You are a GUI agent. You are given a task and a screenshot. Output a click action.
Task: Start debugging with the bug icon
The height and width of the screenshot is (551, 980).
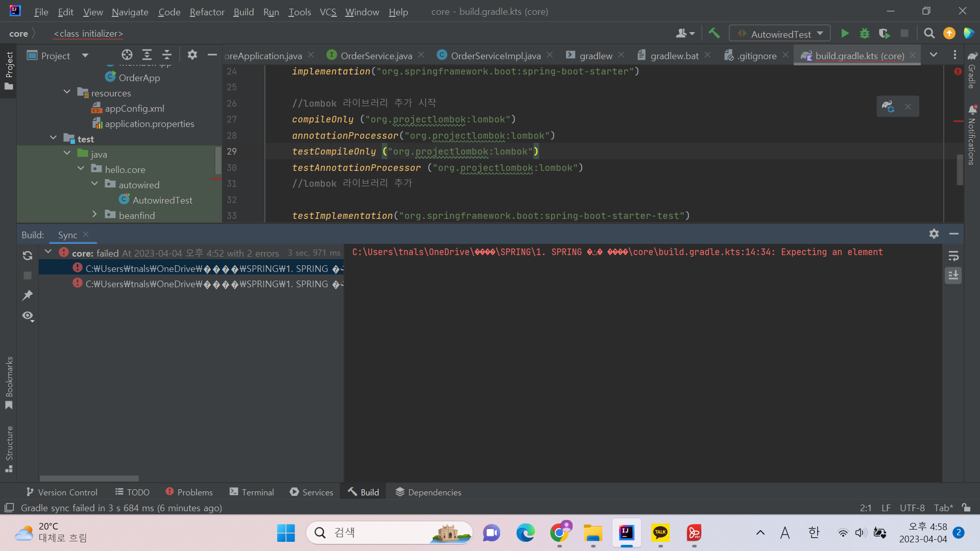[x=865, y=34]
